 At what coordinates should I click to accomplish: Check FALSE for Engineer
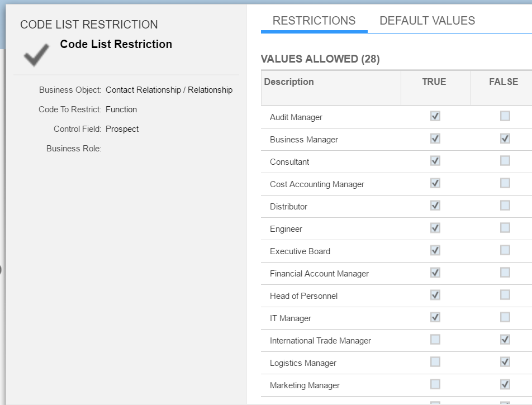505,228
